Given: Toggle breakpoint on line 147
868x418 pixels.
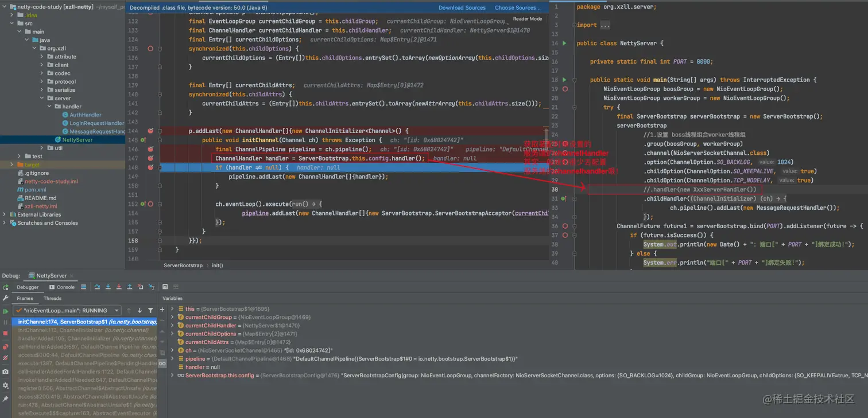Looking at the screenshot, I should tap(150, 158).
